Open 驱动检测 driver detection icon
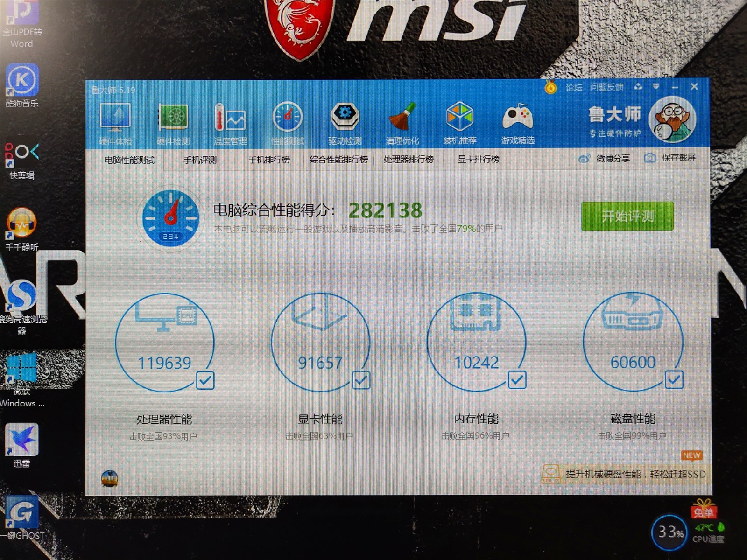Viewport: 747px width, 560px height. pyautogui.click(x=345, y=124)
